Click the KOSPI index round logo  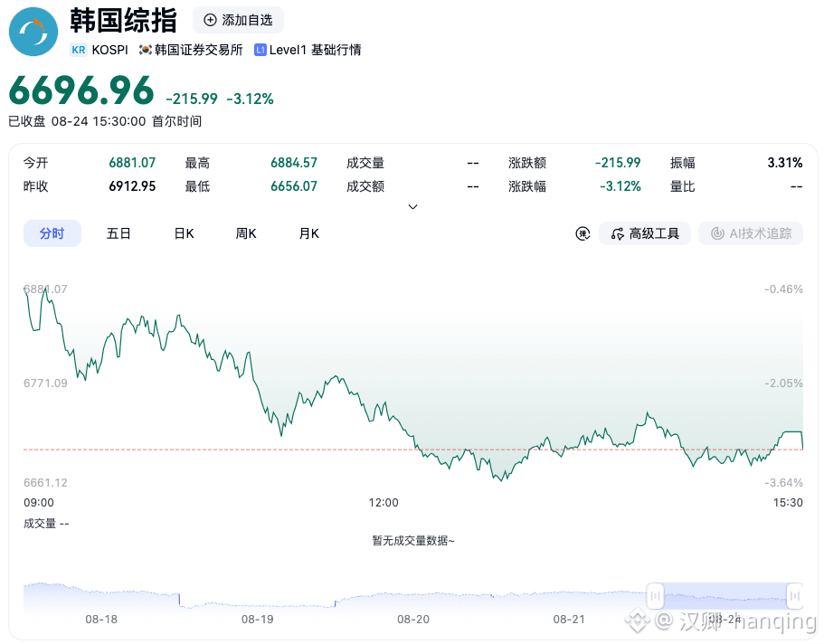[33, 32]
